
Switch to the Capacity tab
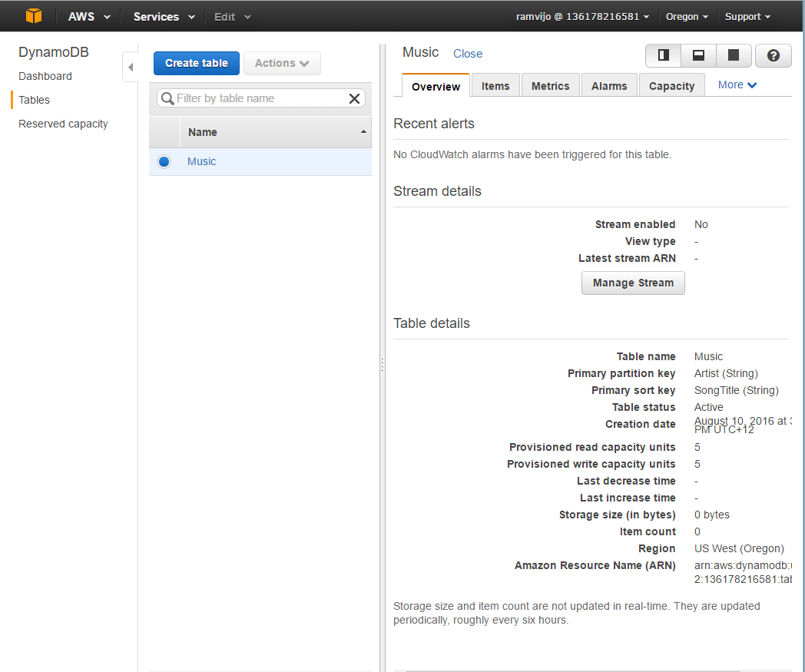coord(671,86)
